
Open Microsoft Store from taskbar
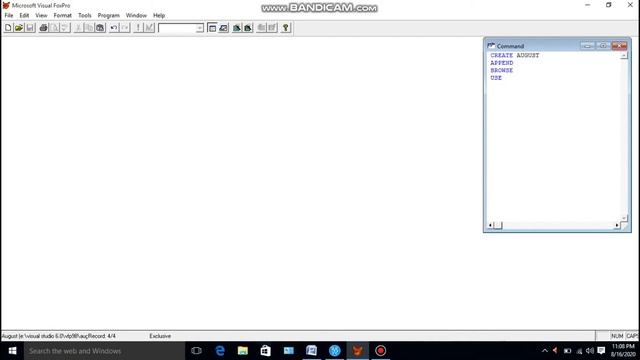coord(266,351)
